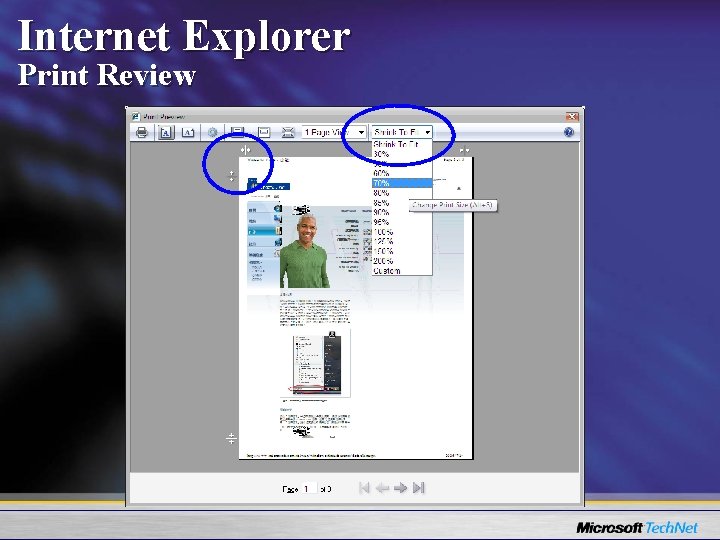Select 200% print size
Viewport: 720px width, 540px height.
(402, 261)
